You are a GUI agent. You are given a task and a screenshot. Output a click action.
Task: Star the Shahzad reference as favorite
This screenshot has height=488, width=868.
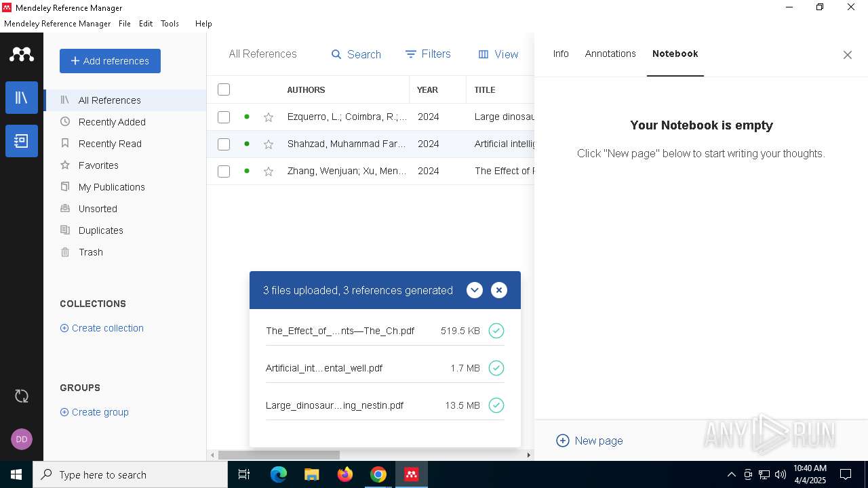pos(269,144)
